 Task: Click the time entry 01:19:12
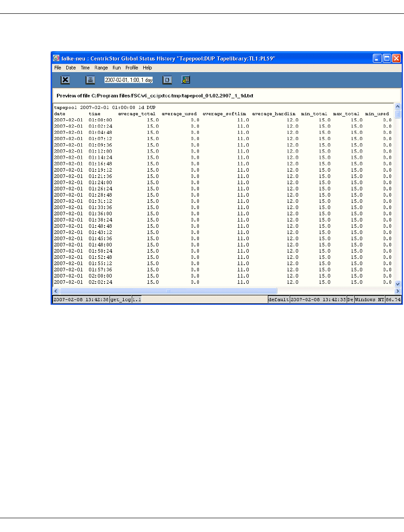(100, 170)
